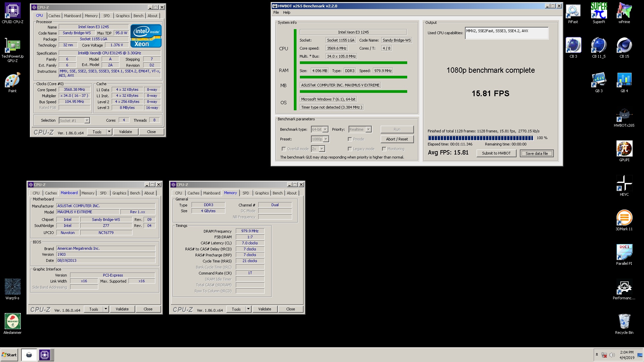Expand Tools arrow in Mainboard CPU-Z window
644x362 pixels.
click(106, 309)
